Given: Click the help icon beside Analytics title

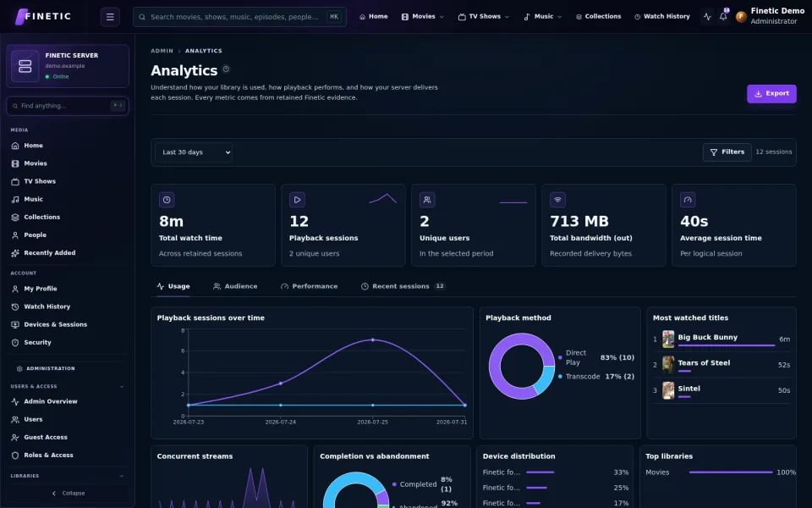Looking at the screenshot, I should tap(226, 69).
